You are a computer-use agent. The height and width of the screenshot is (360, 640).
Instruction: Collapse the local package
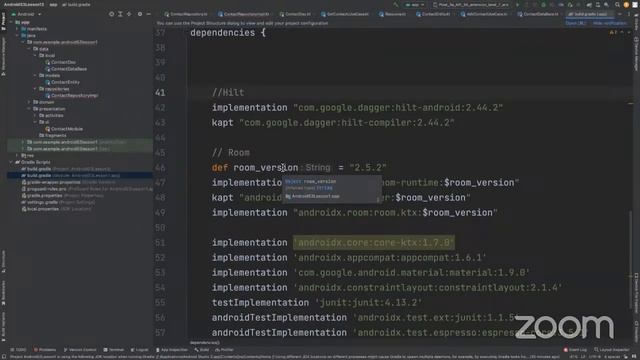point(36,56)
